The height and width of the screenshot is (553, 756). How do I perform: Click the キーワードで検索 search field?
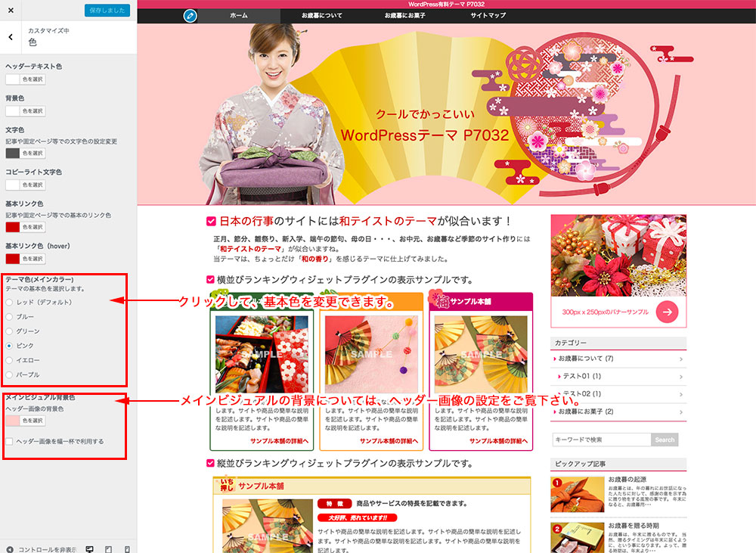pos(602,440)
